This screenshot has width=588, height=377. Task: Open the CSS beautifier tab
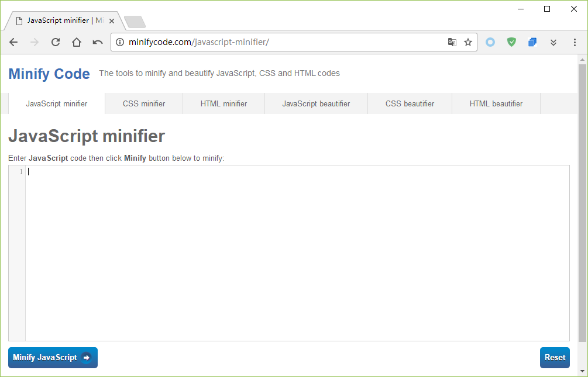click(x=410, y=103)
